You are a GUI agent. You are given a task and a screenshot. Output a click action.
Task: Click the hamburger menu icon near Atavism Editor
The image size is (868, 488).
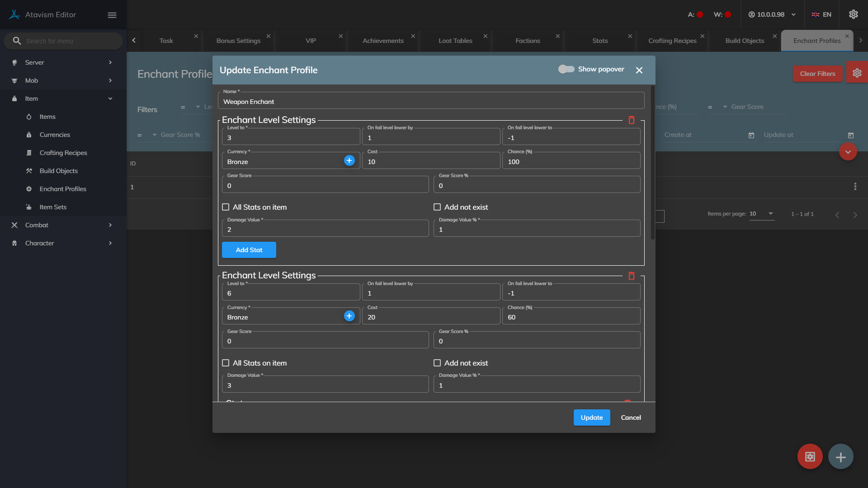(112, 15)
